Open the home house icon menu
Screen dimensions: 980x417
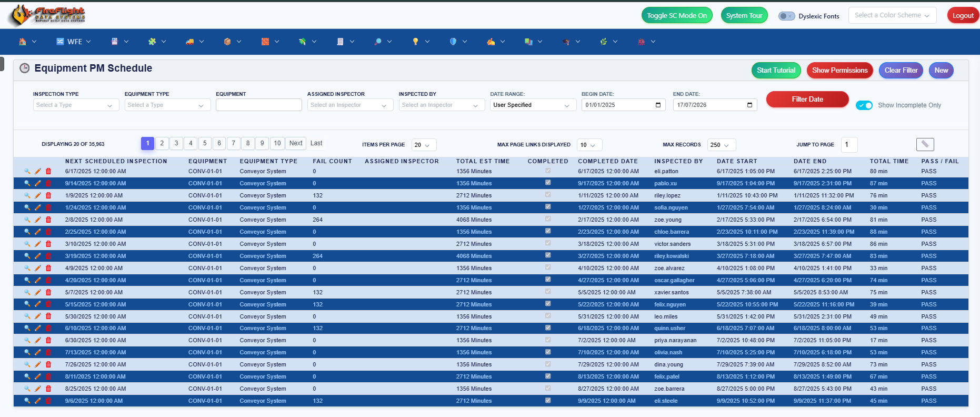click(27, 42)
